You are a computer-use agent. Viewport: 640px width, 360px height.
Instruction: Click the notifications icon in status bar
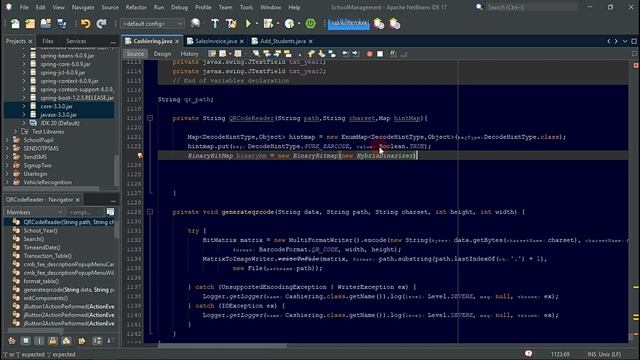(x=529, y=353)
